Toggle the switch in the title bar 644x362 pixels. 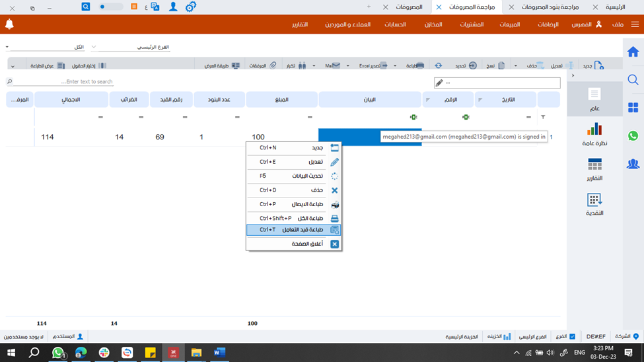[110, 7]
